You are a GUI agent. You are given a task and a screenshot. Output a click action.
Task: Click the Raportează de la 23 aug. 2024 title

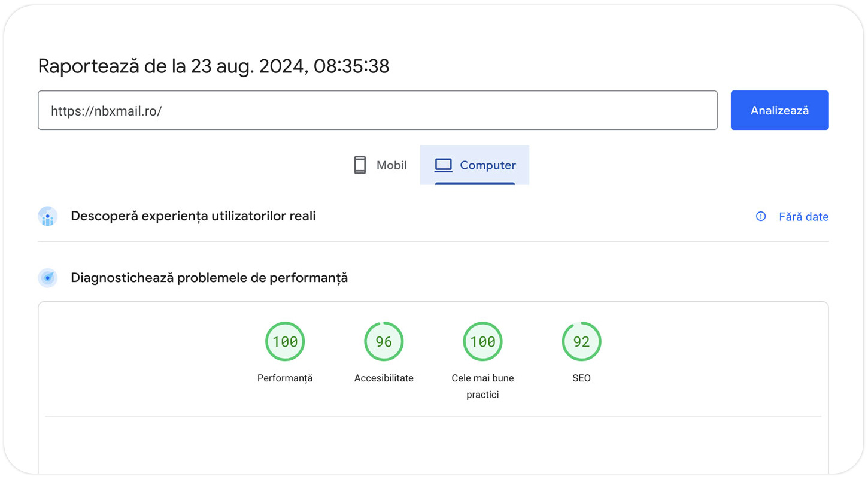214,66
